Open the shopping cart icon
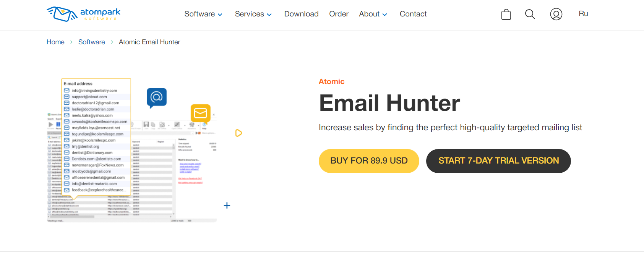This screenshot has width=644, height=256. pyautogui.click(x=506, y=14)
